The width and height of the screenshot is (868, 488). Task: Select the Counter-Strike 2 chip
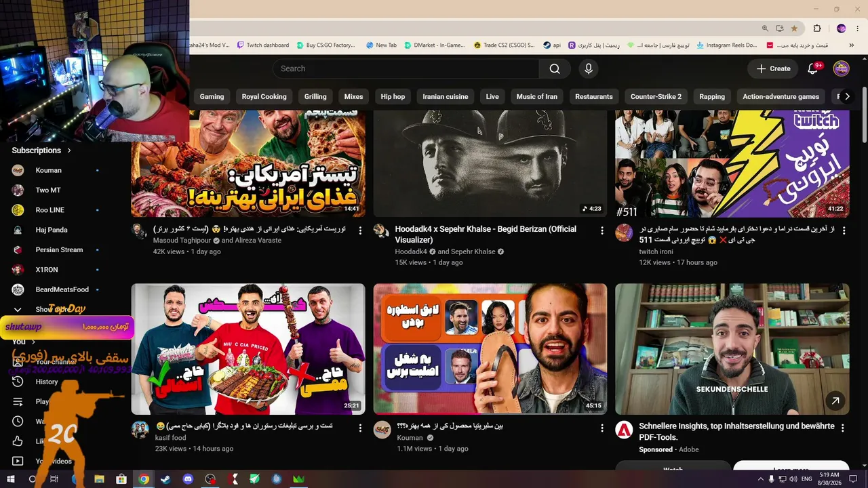[656, 96]
